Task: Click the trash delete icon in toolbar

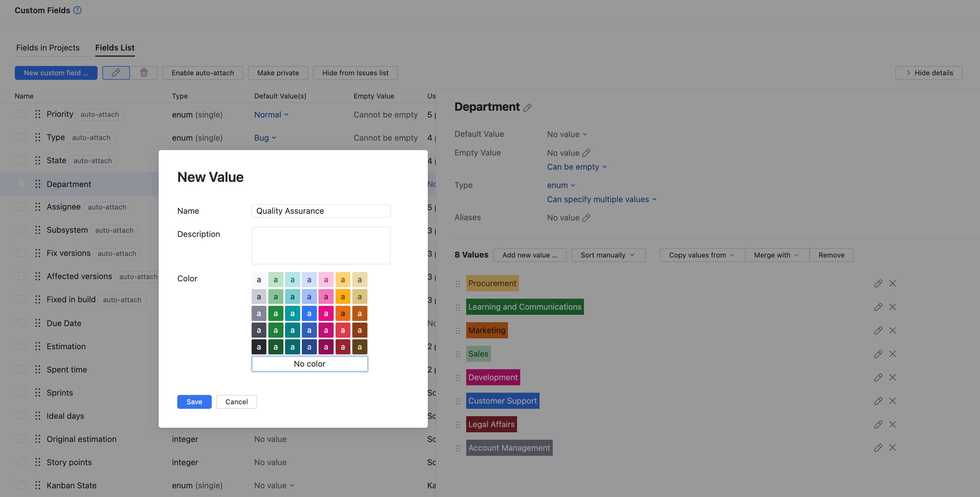Action: click(144, 73)
